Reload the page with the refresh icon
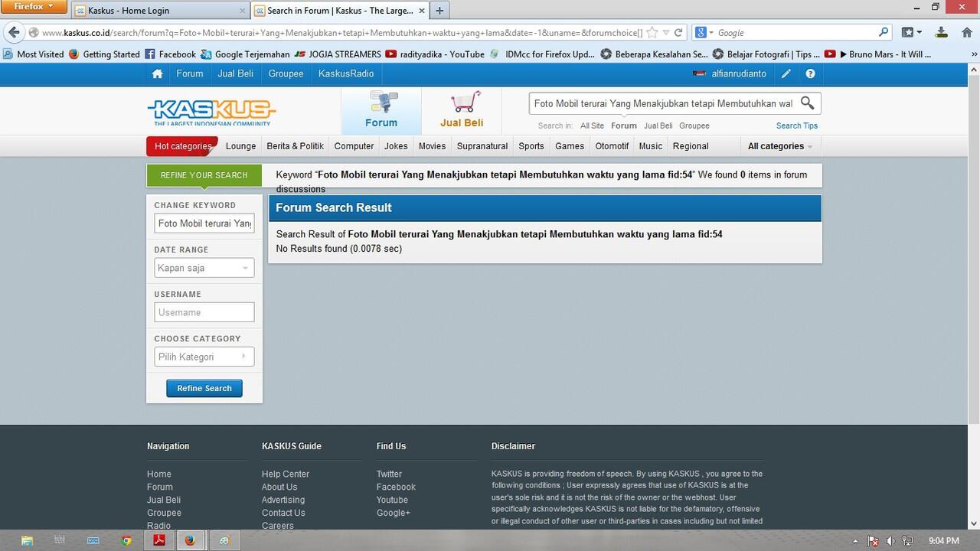Screen dimensions: 980x551 pyautogui.click(x=678, y=33)
